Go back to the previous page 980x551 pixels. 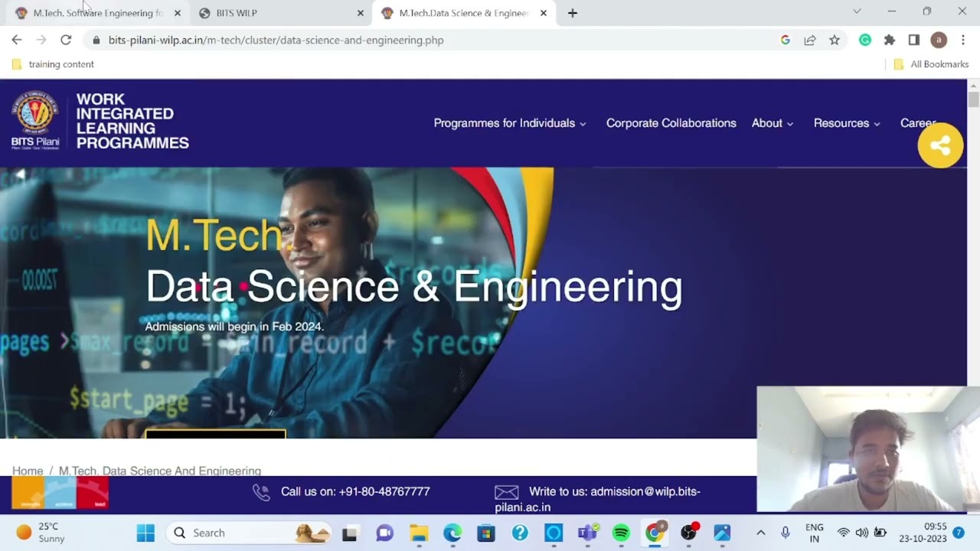[x=17, y=40]
